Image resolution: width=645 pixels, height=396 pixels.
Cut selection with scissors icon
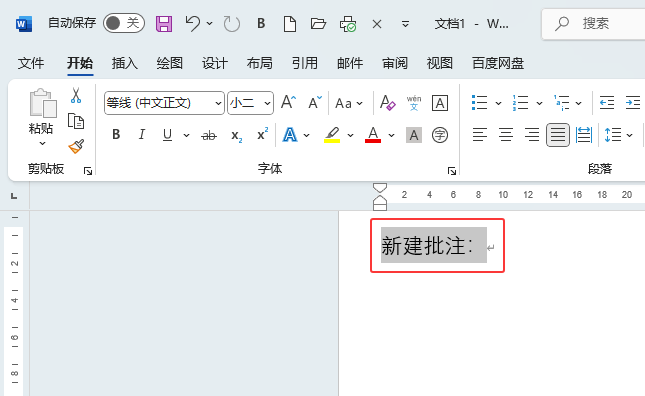pyautogui.click(x=76, y=95)
